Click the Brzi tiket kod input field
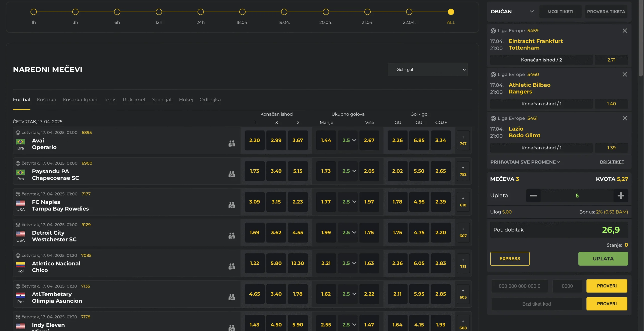Screen dimensions: 644x331 [536, 304]
